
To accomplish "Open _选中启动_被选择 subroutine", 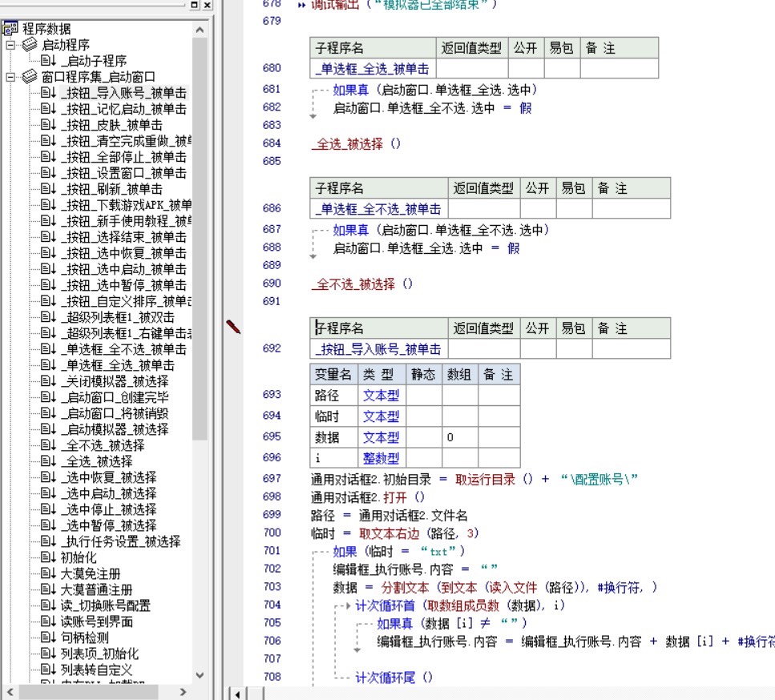I will [x=109, y=493].
